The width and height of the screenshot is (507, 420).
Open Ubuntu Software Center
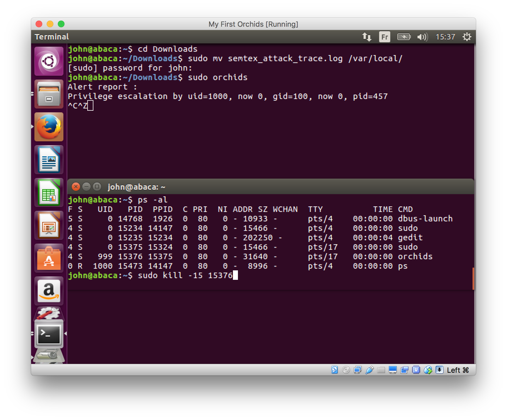pyautogui.click(x=49, y=258)
